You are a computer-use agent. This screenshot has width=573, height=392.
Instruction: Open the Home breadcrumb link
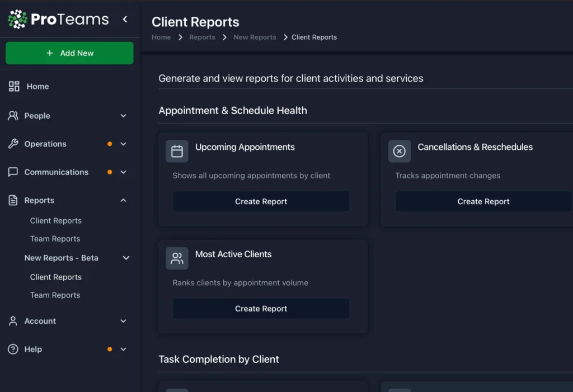(161, 37)
